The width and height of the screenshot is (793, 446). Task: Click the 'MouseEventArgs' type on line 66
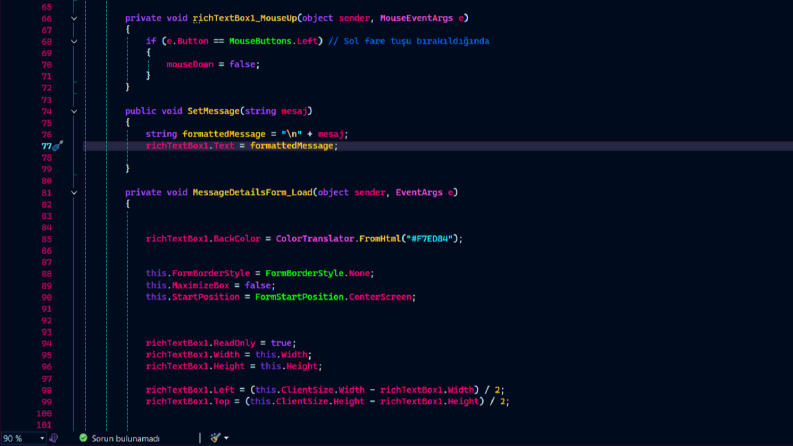click(x=416, y=18)
